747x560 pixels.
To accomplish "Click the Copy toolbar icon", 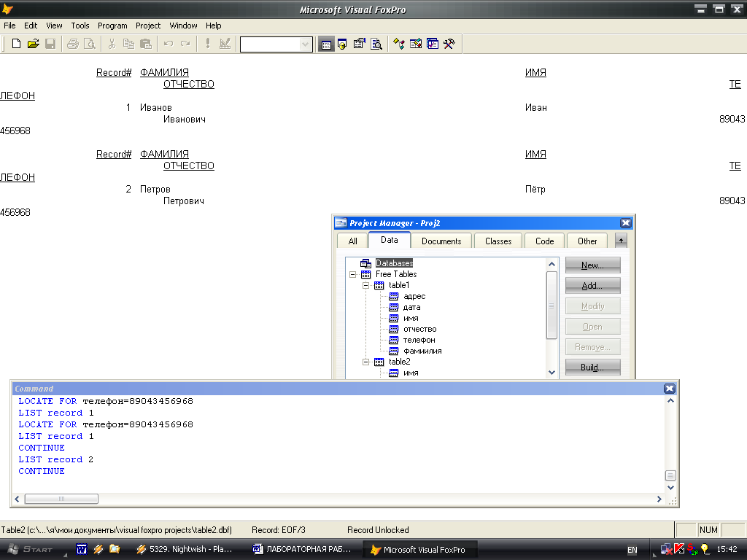I will point(128,44).
